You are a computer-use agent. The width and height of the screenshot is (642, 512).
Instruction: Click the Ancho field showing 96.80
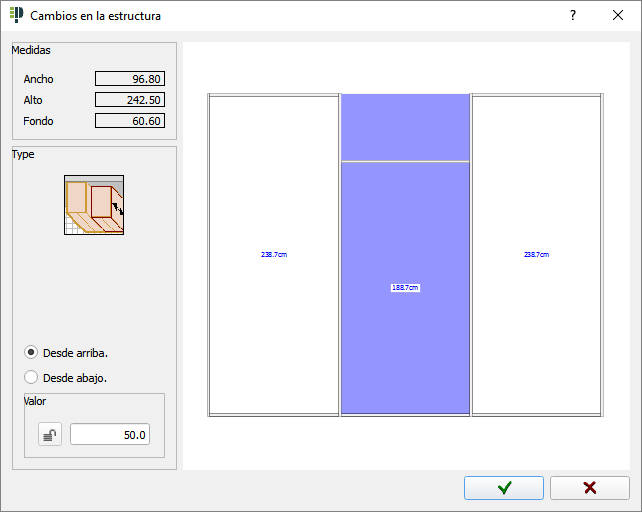pyautogui.click(x=130, y=79)
